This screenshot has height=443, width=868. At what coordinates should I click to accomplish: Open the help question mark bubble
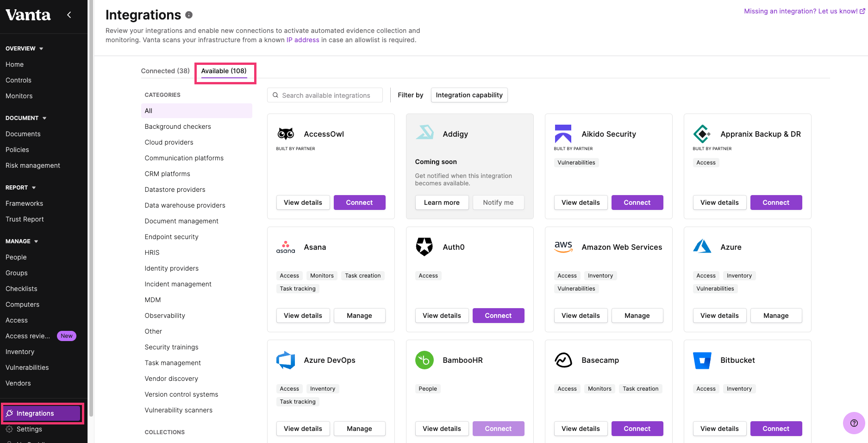[x=854, y=423]
